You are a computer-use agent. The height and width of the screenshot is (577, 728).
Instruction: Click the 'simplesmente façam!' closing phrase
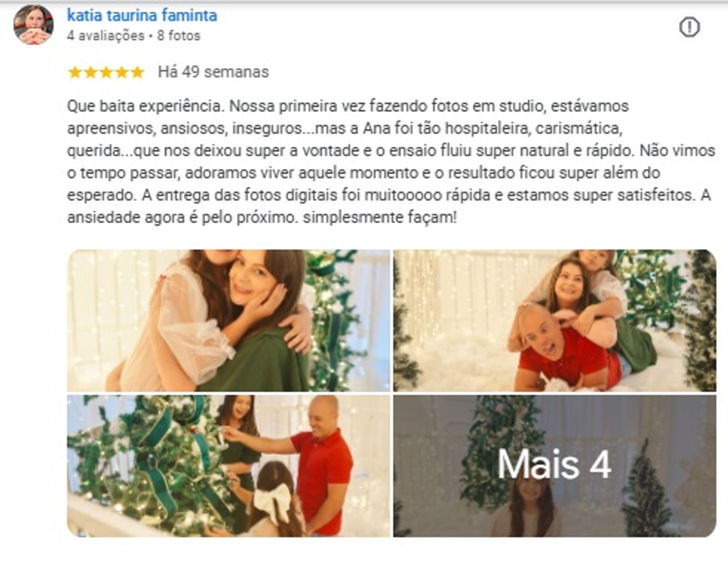380,217
